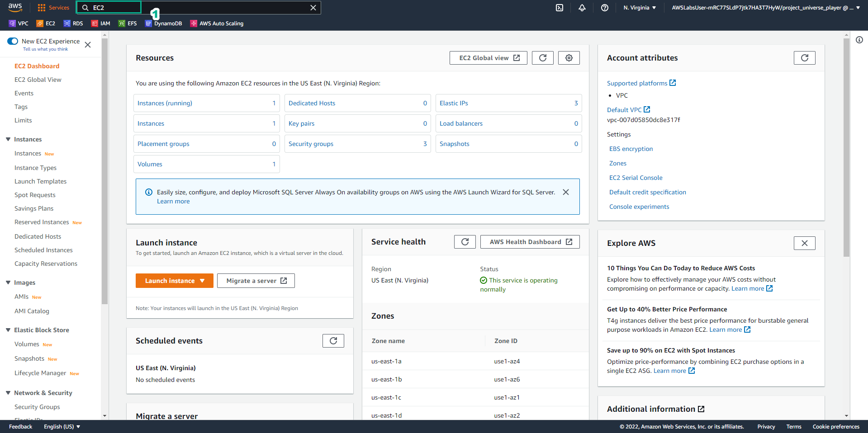Open EC2 shortcut in favorites bar
Viewport: 868px width, 433px height.
[46, 24]
